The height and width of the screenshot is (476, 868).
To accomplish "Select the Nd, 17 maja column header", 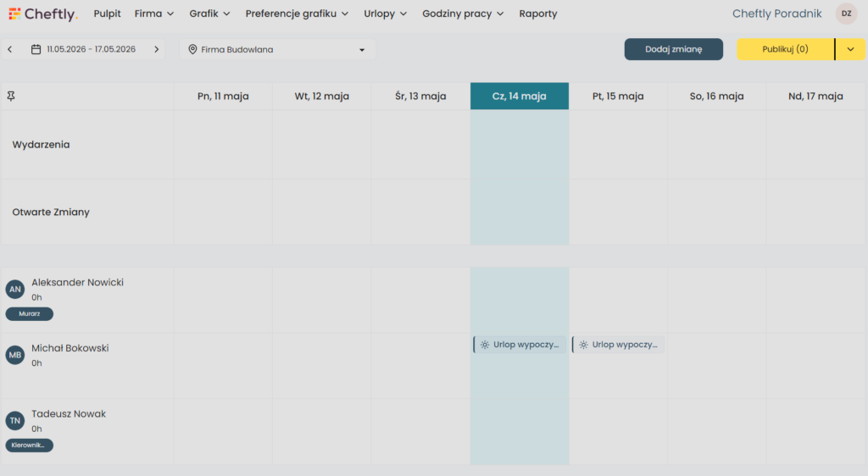I will [x=815, y=97].
